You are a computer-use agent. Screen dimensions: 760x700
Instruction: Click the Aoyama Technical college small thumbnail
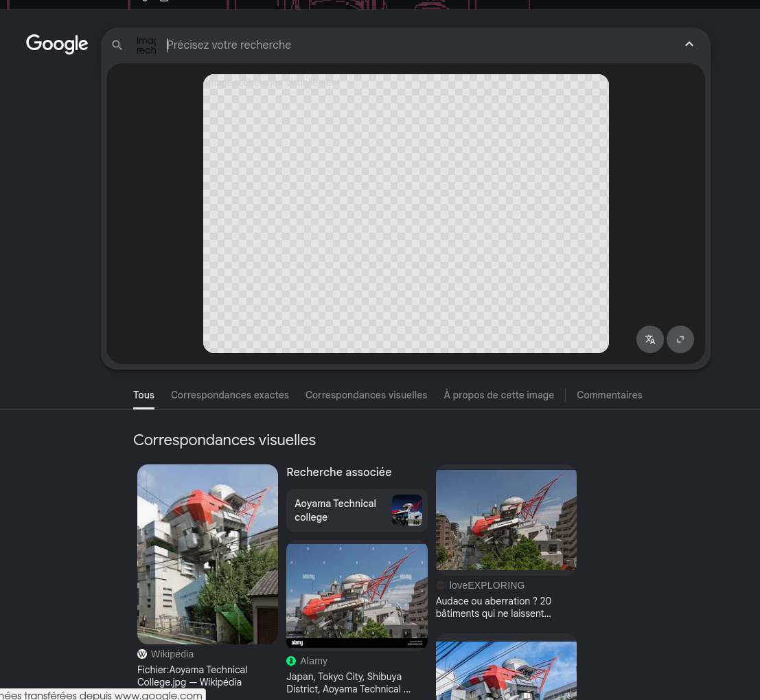(x=406, y=510)
